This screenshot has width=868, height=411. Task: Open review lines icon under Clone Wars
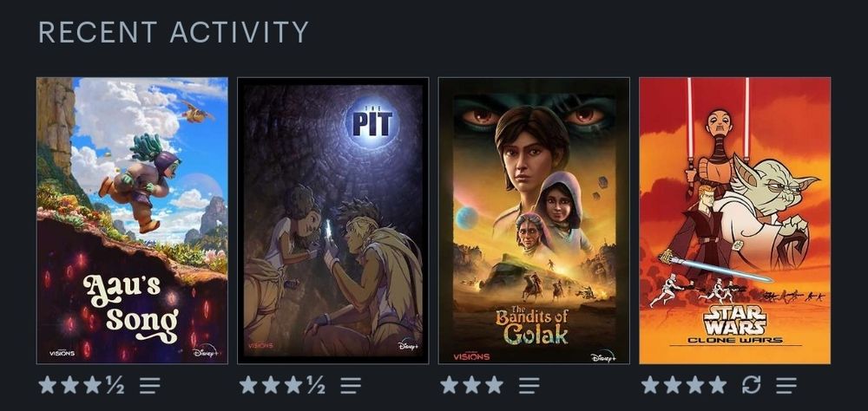tap(786, 385)
